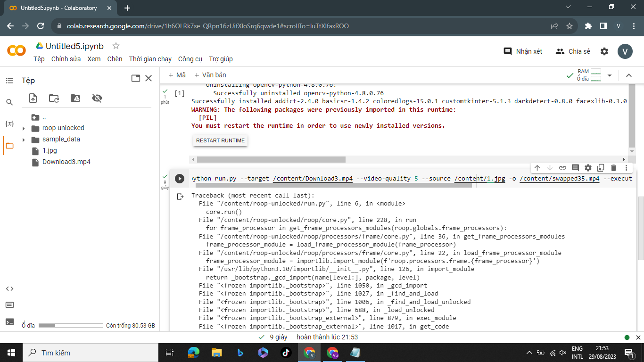The image size is (644, 362).
Task: Upload a file to session storage
Action: [33, 98]
